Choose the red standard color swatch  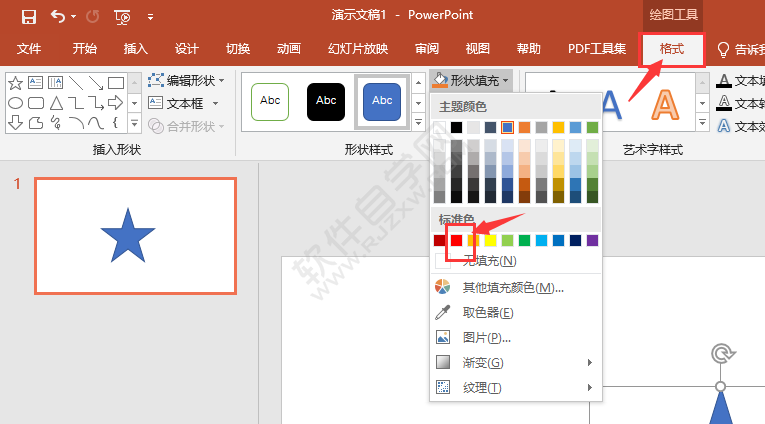click(x=456, y=240)
